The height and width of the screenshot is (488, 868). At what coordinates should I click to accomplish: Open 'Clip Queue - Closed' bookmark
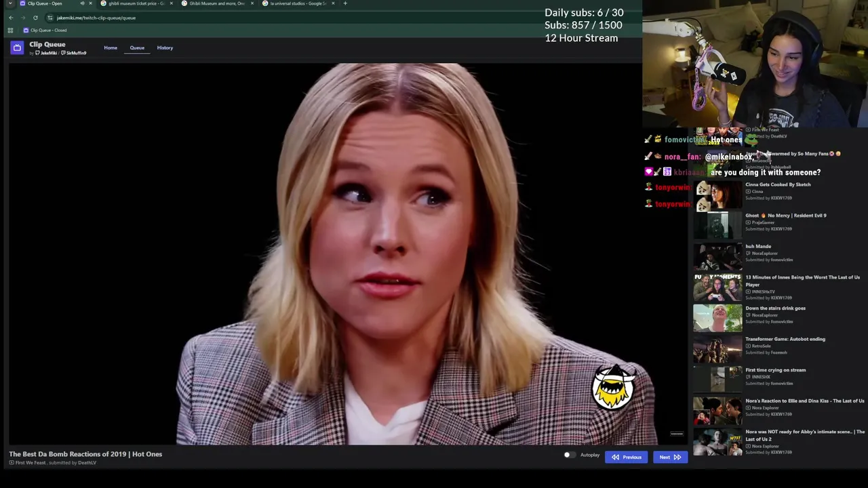45,30
